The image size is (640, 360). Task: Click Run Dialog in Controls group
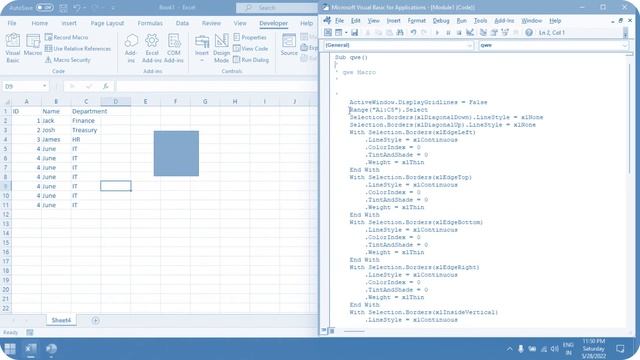coord(251,60)
